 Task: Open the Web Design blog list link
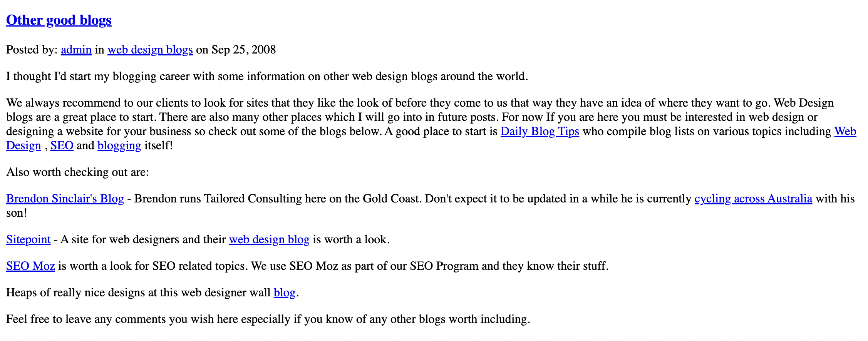(845, 131)
